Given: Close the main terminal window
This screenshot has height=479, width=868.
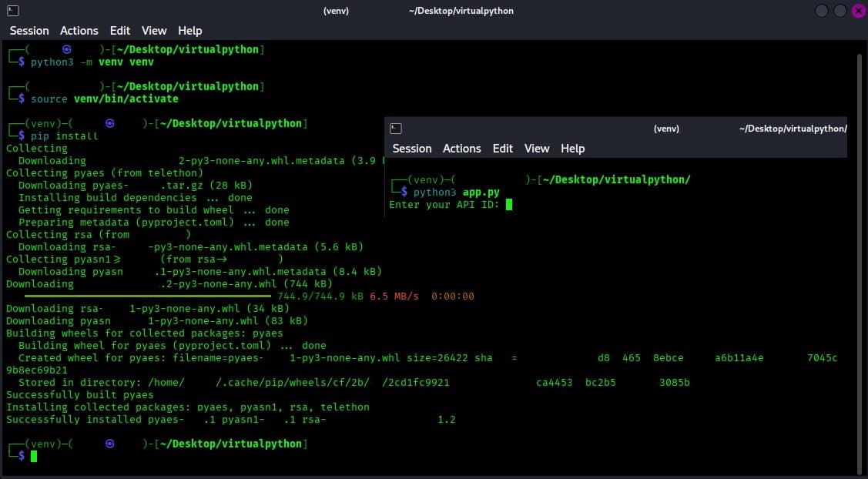Looking at the screenshot, I should pyautogui.click(x=858, y=11).
